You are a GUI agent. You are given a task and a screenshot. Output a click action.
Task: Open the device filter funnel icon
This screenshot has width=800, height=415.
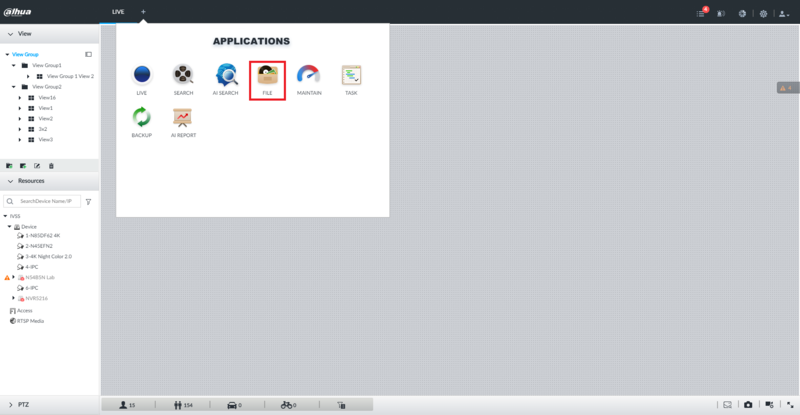point(88,202)
